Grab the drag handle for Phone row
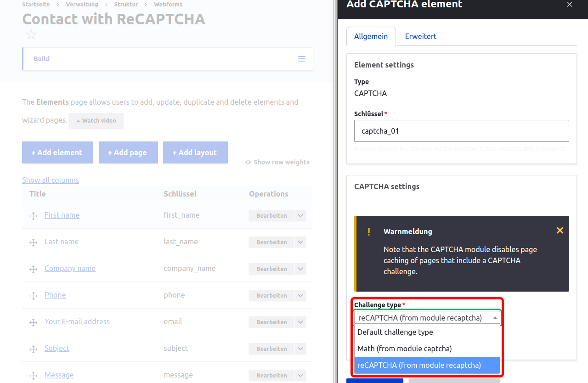 pos(33,296)
